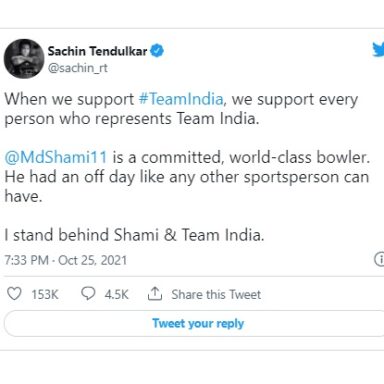The height and width of the screenshot is (384, 384).
Task: Click 'person who represents Team India' text
Action: [x=132, y=119]
